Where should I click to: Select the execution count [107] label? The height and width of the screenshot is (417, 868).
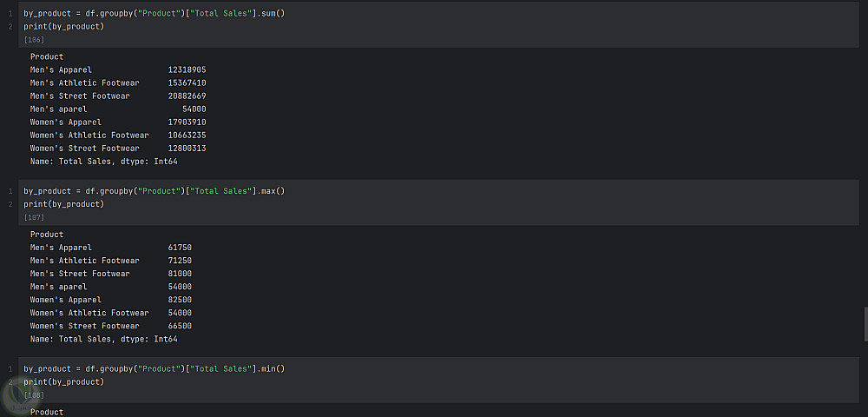[35, 217]
